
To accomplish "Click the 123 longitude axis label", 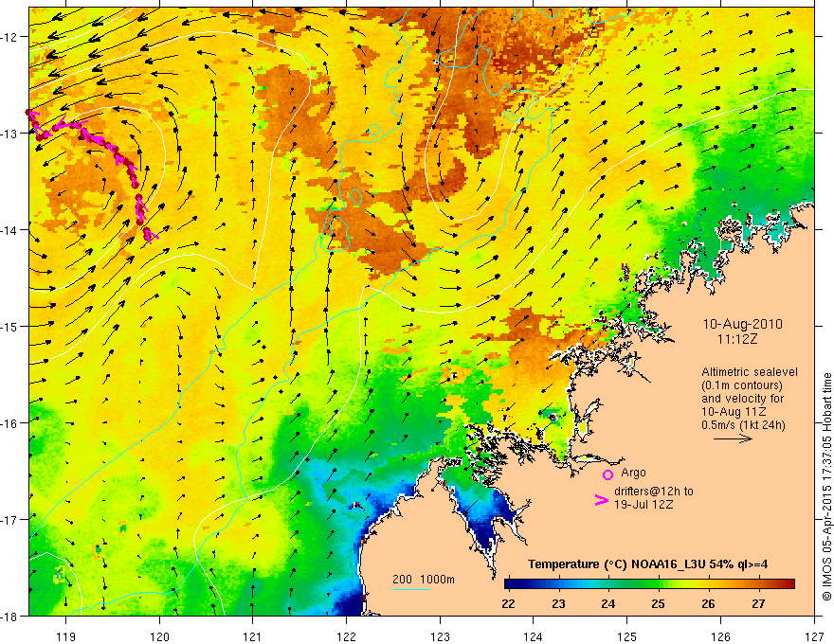I will (x=440, y=636).
